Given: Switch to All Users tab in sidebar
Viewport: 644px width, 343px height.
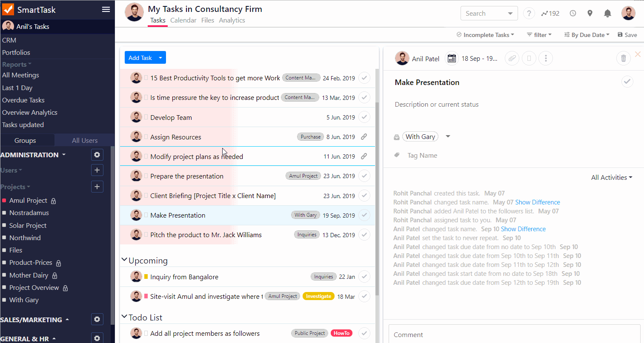Looking at the screenshot, I should 85,140.
